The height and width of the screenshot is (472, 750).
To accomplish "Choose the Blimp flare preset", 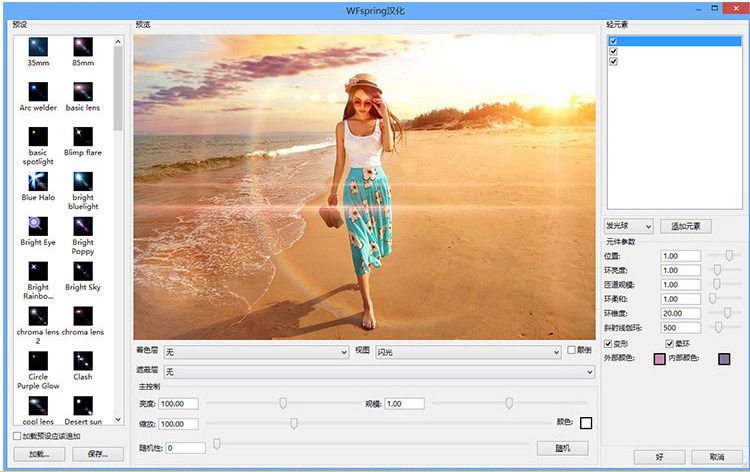I will (x=83, y=135).
